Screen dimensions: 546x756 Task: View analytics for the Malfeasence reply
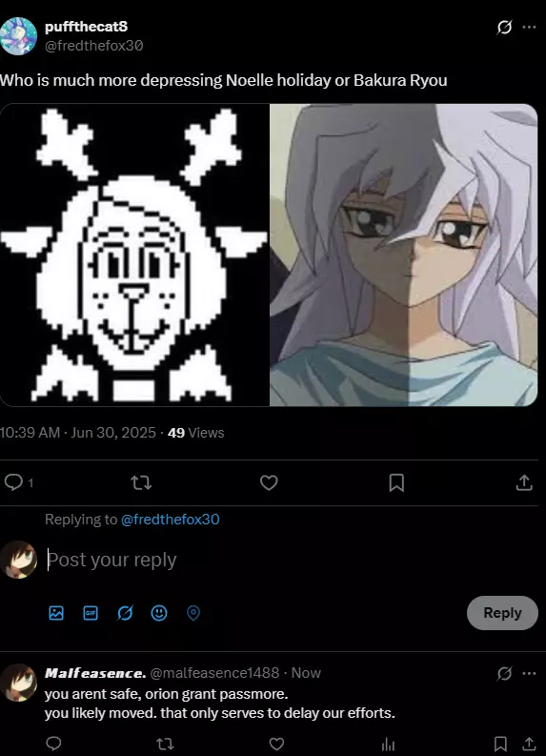pos(388,745)
